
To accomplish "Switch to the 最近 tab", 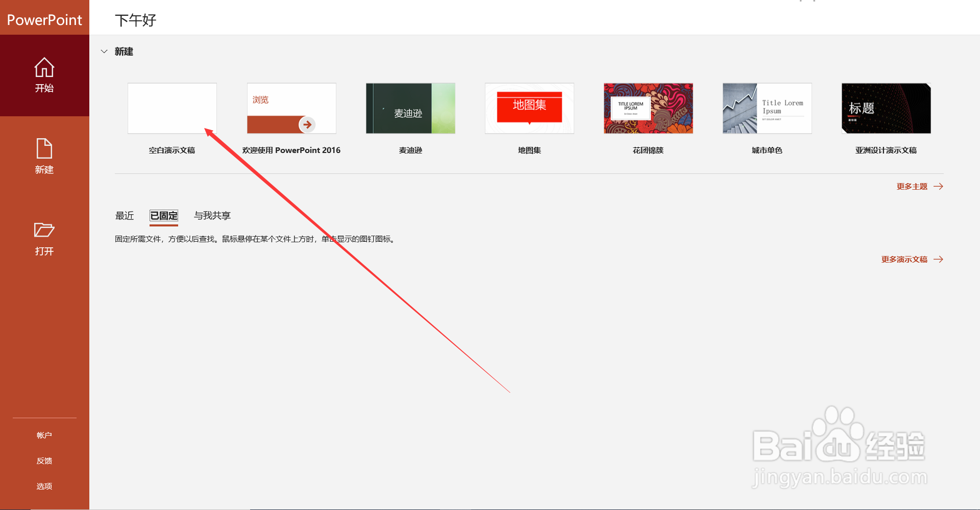I will click(x=125, y=216).
